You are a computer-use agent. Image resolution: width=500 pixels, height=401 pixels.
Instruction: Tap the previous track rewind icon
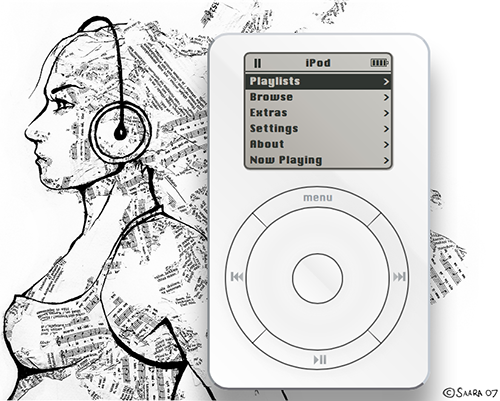237,277
